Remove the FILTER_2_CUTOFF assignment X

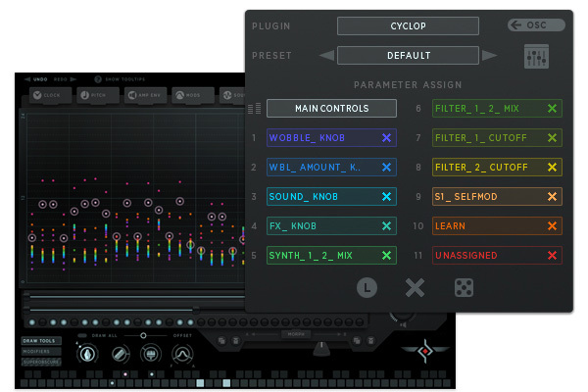pos(552,168)
